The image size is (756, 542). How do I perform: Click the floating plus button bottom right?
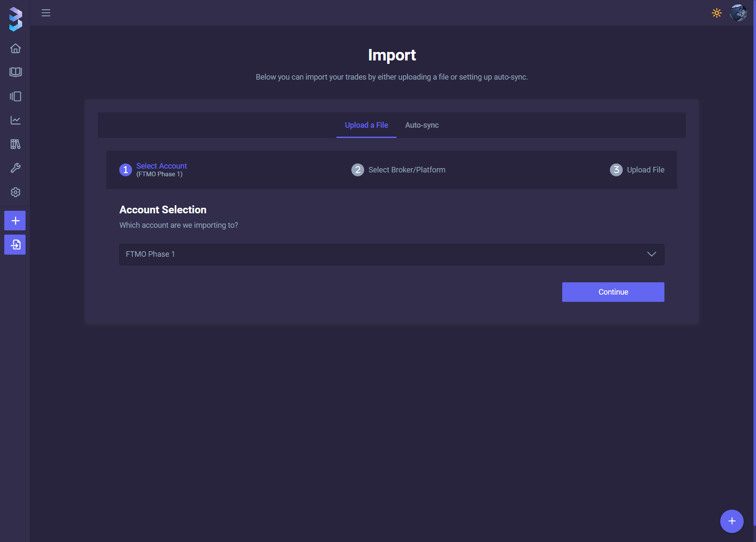732,521
